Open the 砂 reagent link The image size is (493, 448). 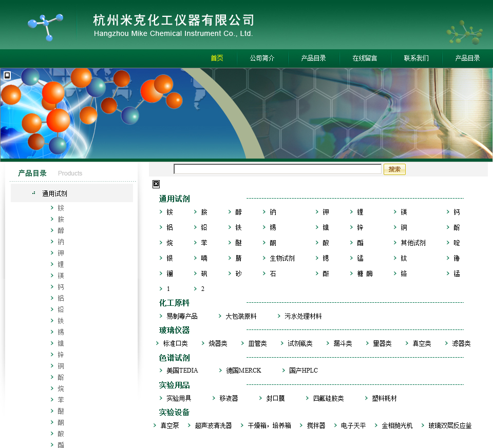(x=239, y=274)
